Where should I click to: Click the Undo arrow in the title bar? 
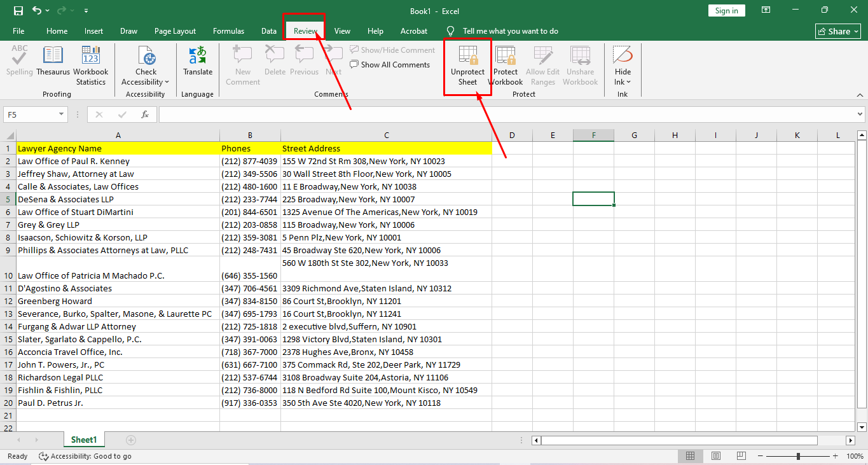[x=37, y=11]
